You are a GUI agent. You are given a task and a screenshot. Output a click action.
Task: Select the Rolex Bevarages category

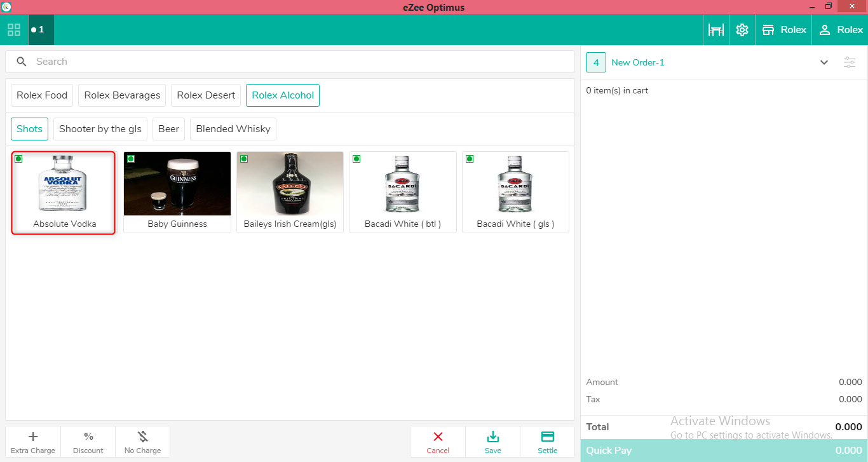[122, 95]
